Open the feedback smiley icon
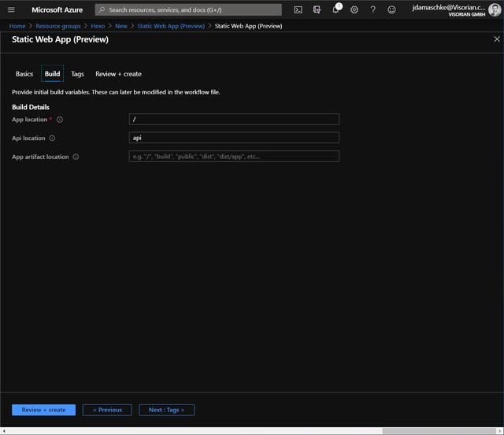 click(391, 10)
